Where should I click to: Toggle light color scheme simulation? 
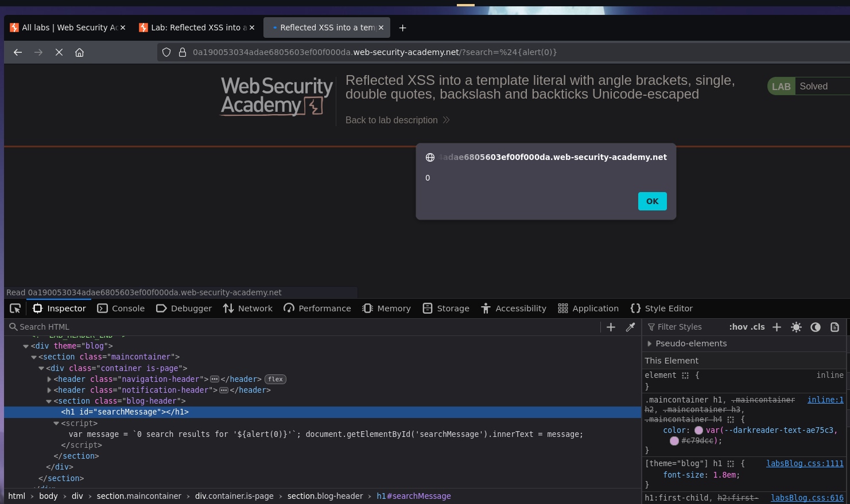pyautogui.click(x=796, y=327)
